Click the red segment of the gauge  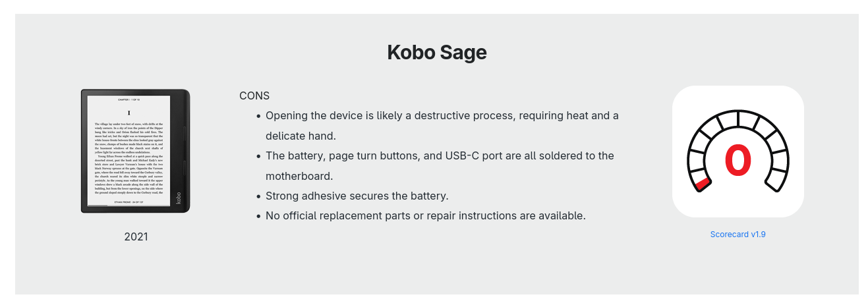pyautogui.click(x=702, y=184)
